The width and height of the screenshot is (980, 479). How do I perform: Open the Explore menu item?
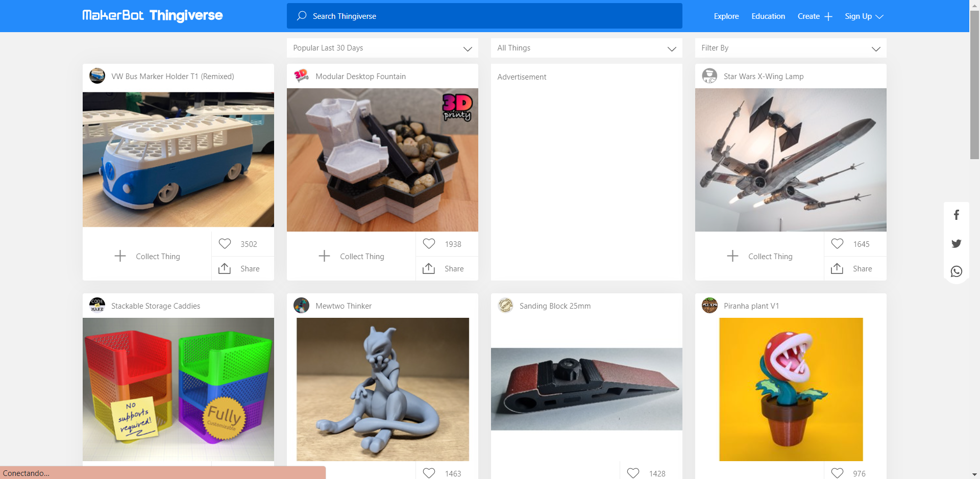click(x=726, y=16)
